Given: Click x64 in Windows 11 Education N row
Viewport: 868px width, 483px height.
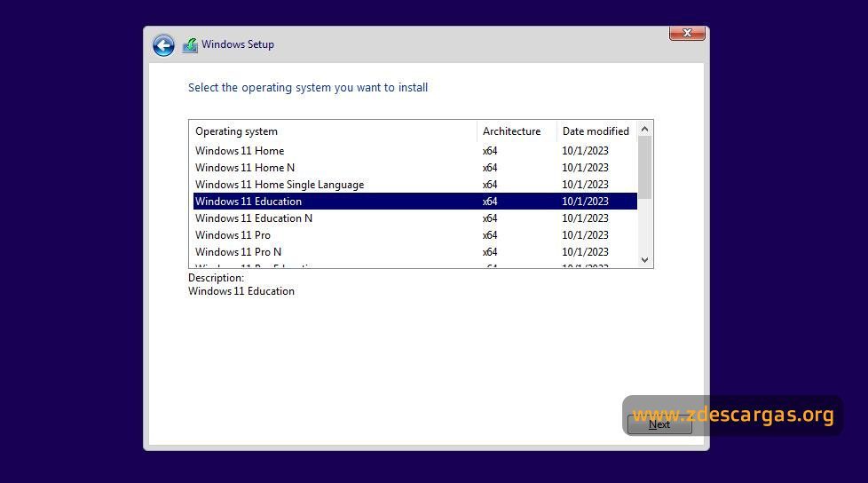Looking at the screenshot, I should tap(490, 218).
